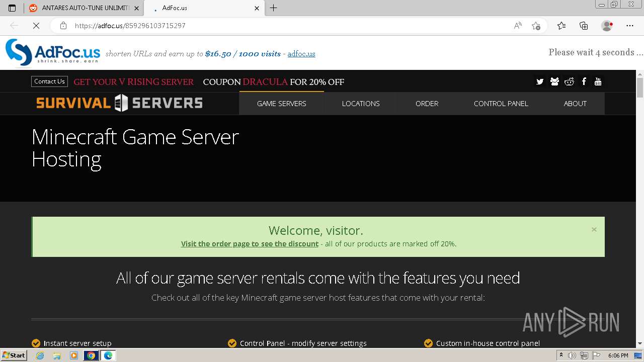
Task: Switch to the ANTARES AUTO-TUNE tab
Action: [84, 8]
